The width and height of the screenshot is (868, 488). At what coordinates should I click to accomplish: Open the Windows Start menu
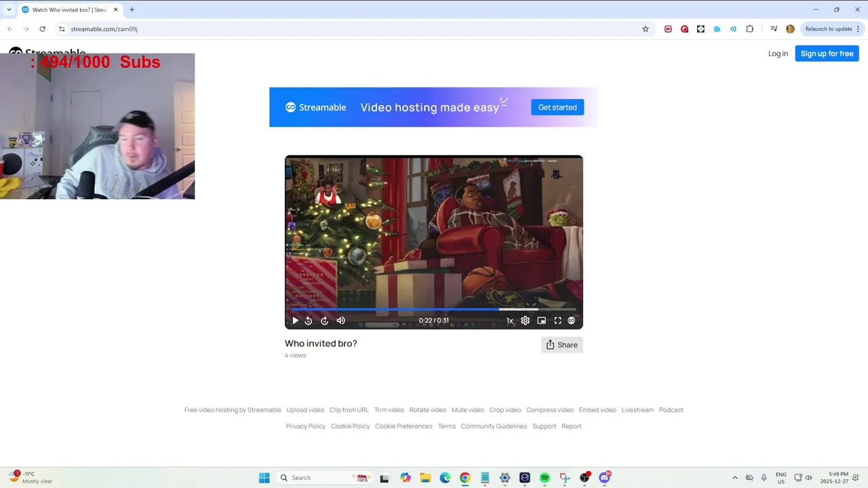pos(264,478)
